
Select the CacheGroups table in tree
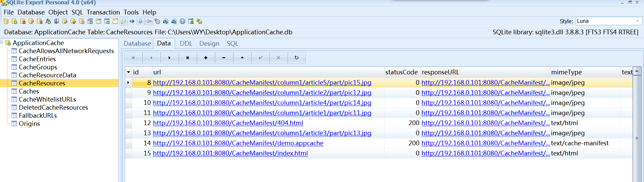pyautogui.click(x=38, y=67)
